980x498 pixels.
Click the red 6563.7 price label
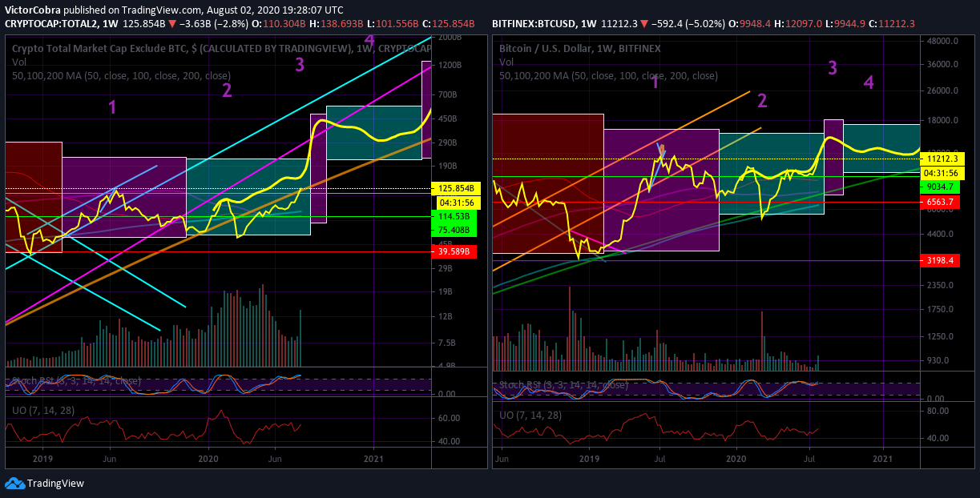(942, 203)
